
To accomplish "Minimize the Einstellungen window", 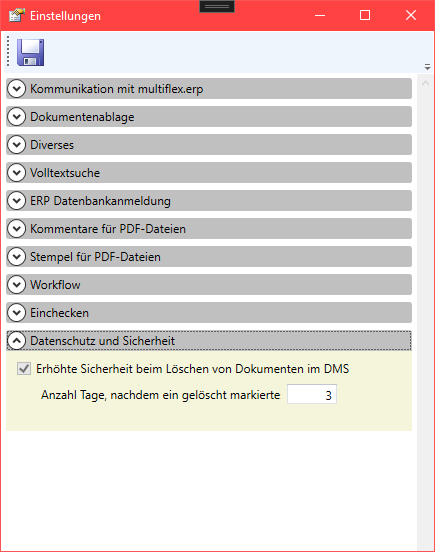I will point(320,15).
